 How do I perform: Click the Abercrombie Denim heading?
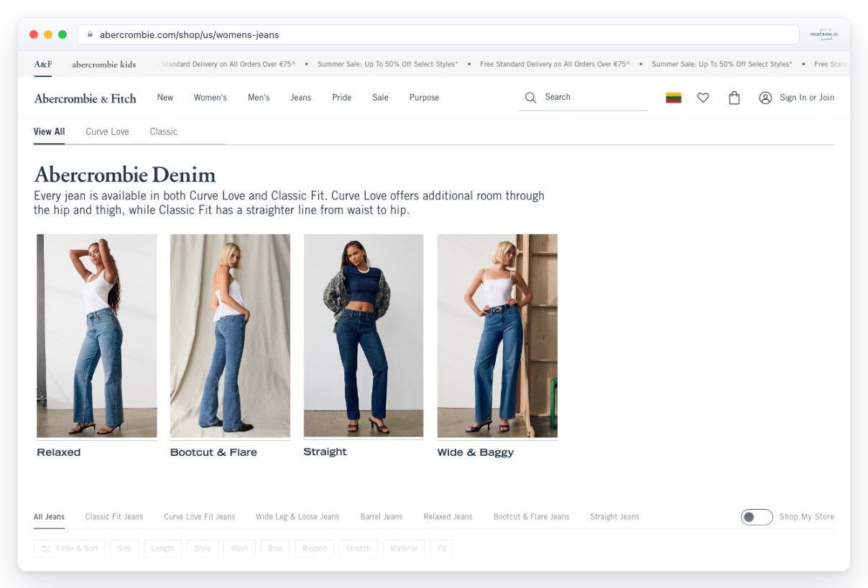point(125,175)
